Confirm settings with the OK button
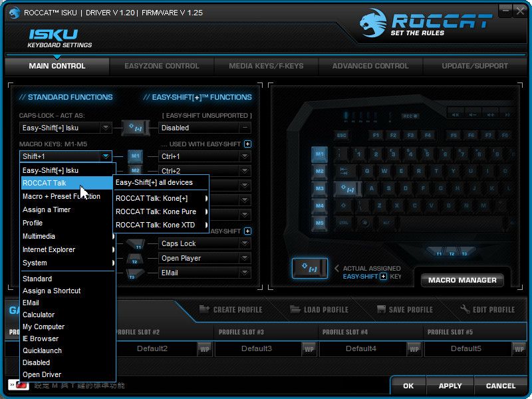The image size is (532, 399). pos(408,386)
